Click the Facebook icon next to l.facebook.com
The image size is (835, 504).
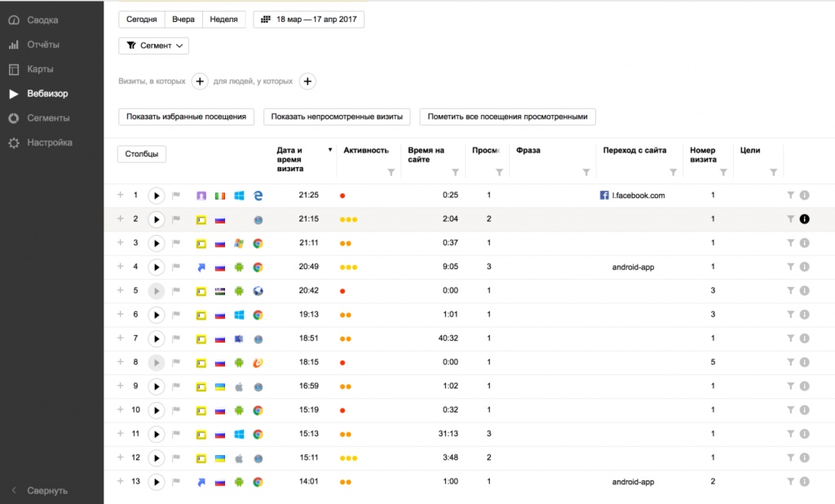pyautogui.click(x=604, y=195)
